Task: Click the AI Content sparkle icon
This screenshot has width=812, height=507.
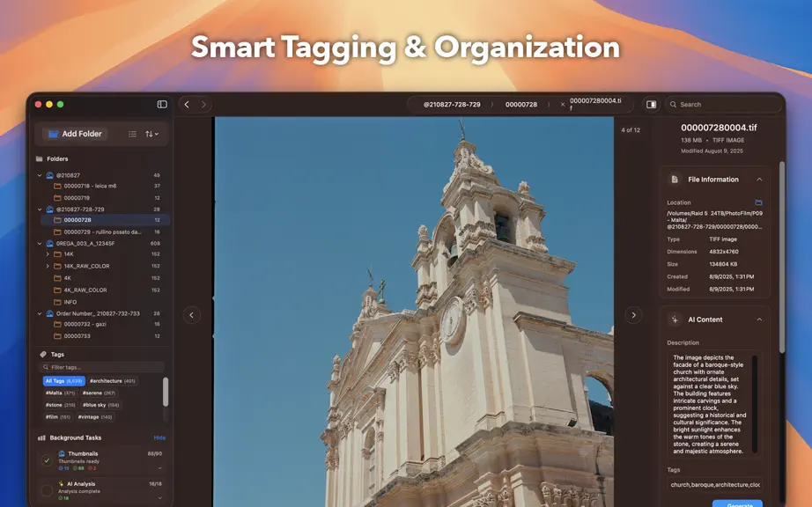Action: [x=675, y=320]
